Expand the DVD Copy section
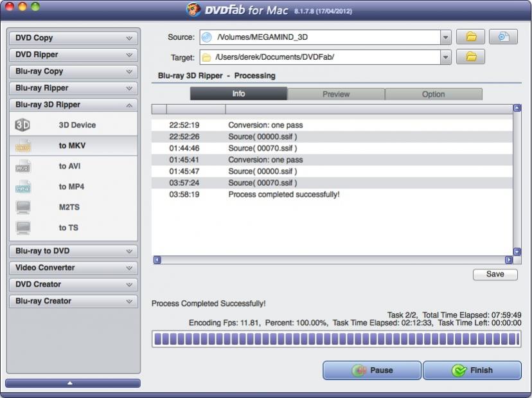The height and width of the screenshot is (398, 532). click(73, 38)
